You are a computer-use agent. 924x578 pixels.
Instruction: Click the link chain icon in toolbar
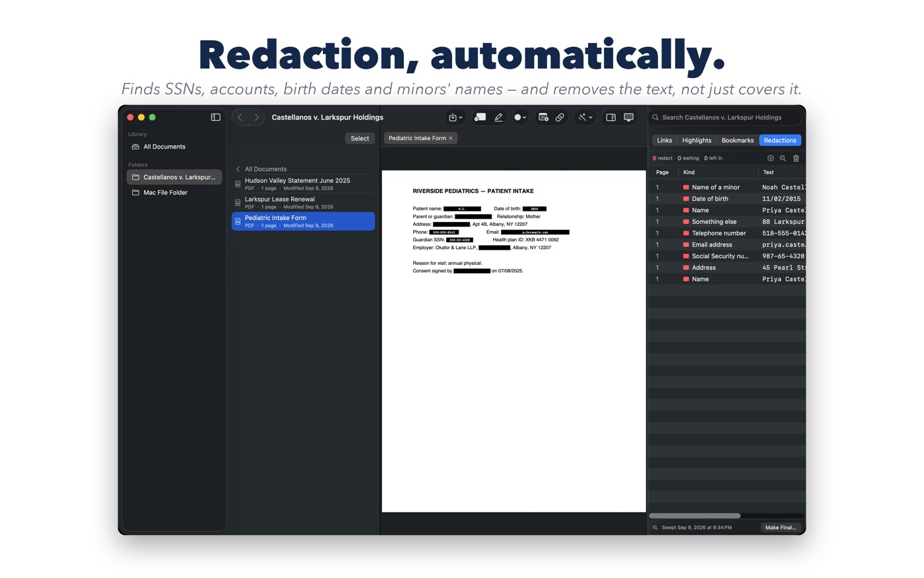point(560,117)
